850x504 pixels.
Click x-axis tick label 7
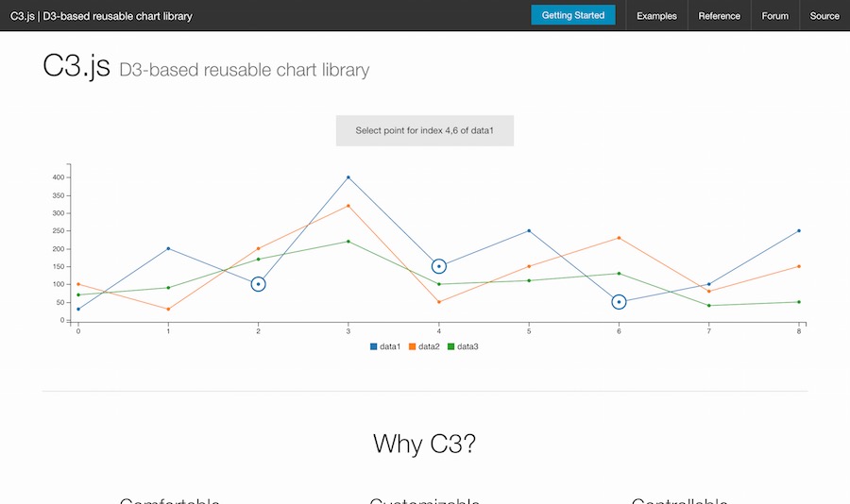(x=708, y=331)
